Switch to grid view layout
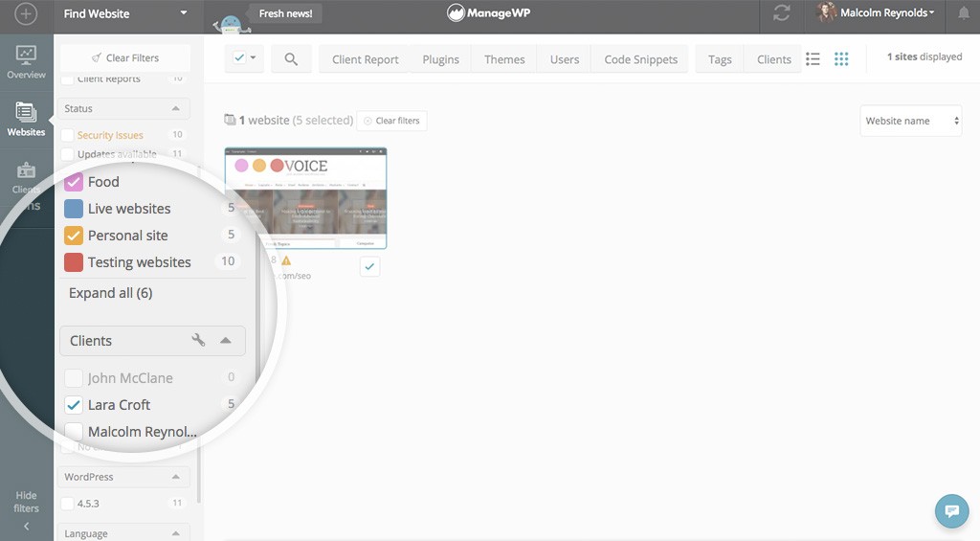Viewport: 980px width, 541px height. tap(841, 59)
